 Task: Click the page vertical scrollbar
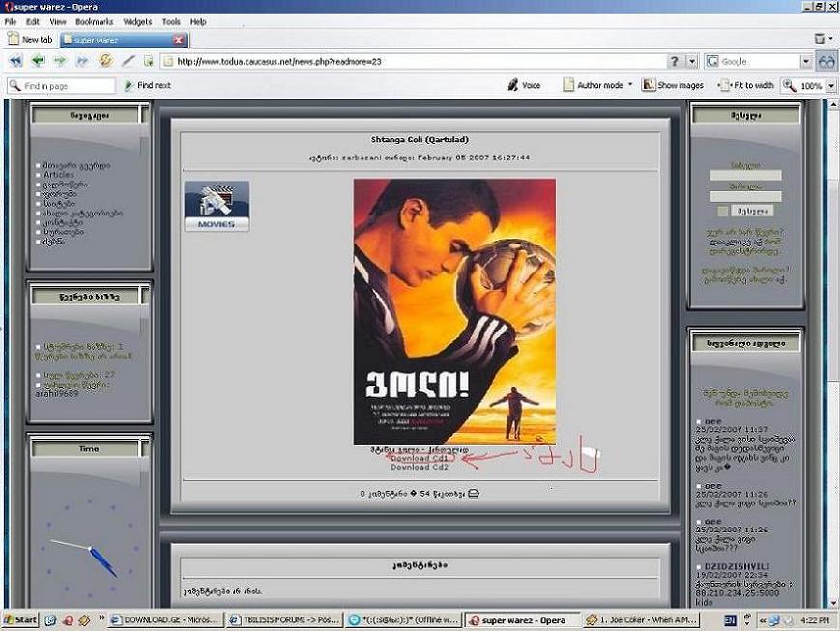833,354
